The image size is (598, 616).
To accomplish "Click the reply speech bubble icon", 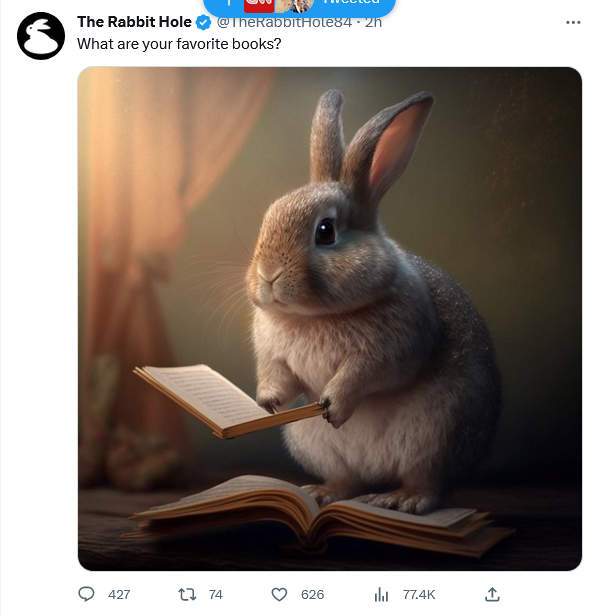I will pyautogui.click(x=86, y=594).
